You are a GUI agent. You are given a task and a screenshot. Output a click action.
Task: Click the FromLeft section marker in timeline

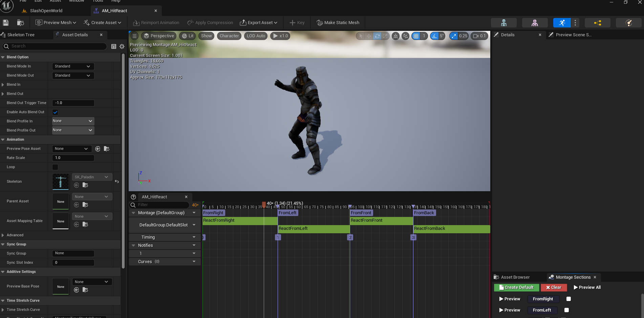click(x=287, y=213)
